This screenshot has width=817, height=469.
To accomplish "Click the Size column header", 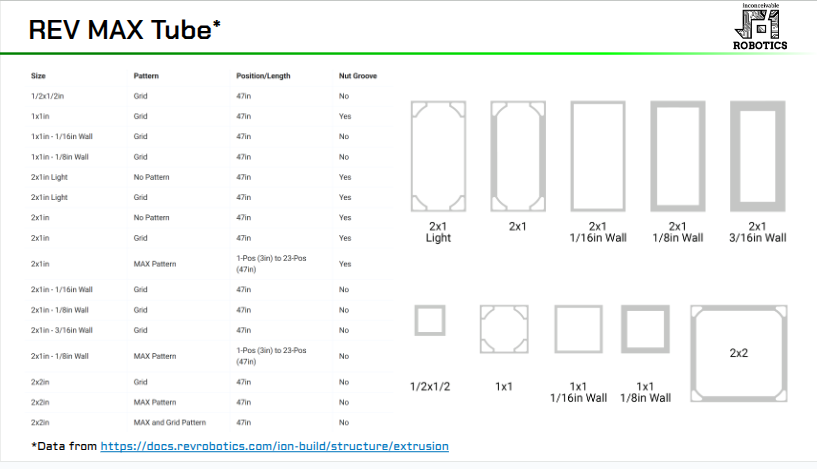I will point(39,76).
